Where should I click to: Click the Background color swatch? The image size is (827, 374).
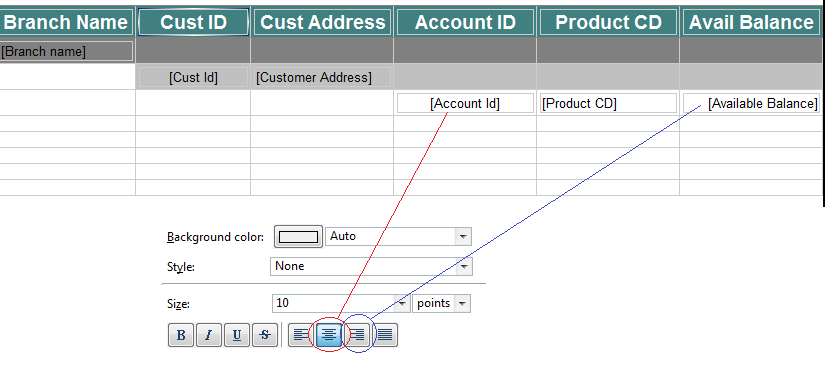pyautogui.click(x=299, y=237)
